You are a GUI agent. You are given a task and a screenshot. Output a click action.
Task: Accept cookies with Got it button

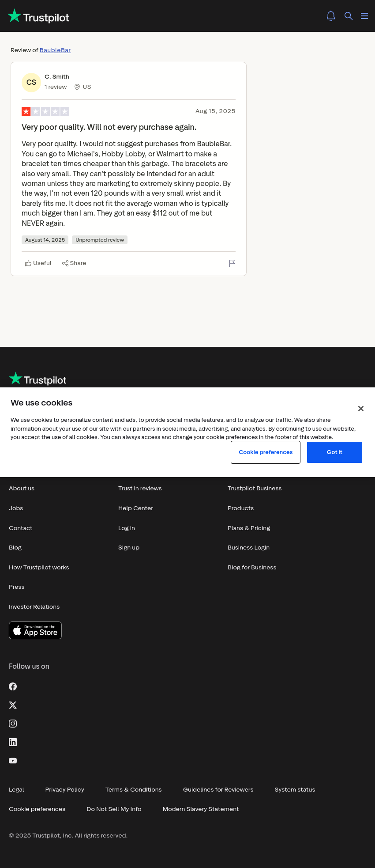[334, 452]
